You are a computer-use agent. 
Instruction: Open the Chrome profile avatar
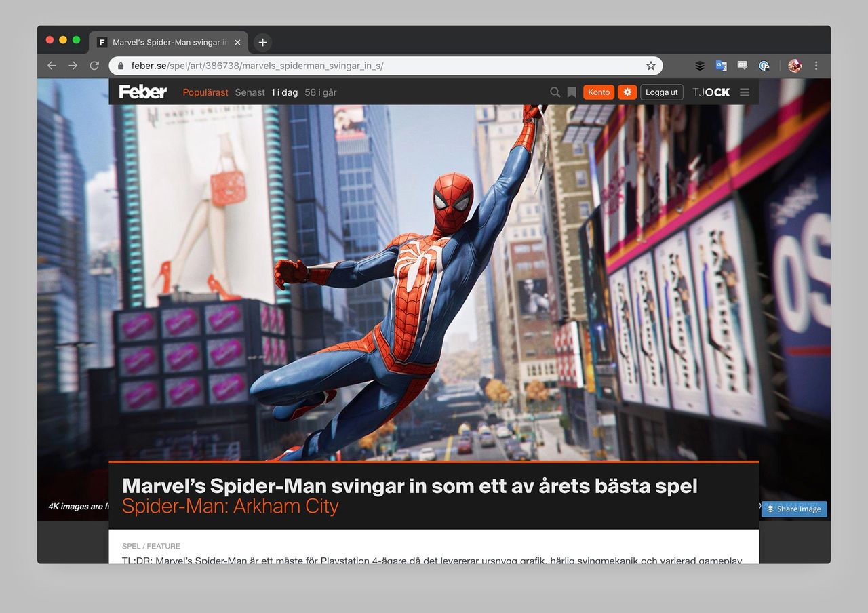coord(795,66)
